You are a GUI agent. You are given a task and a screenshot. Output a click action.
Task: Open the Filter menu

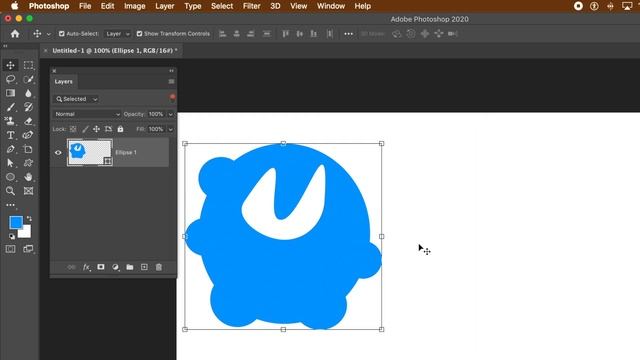(x=251, y=6)
